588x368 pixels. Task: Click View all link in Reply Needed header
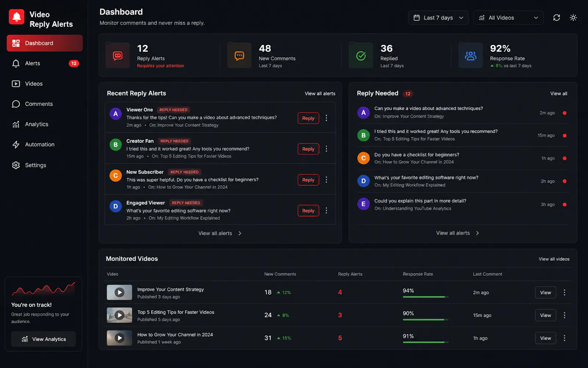pos(559,93)
